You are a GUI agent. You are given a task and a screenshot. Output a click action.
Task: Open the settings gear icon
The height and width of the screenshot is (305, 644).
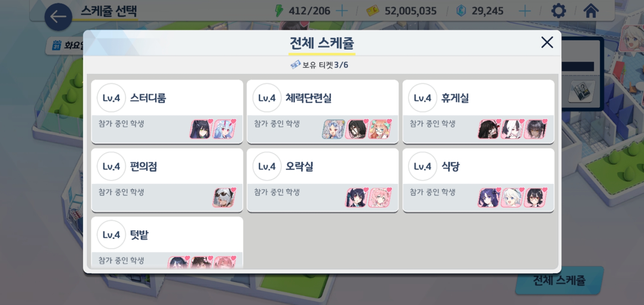point(558,11)
